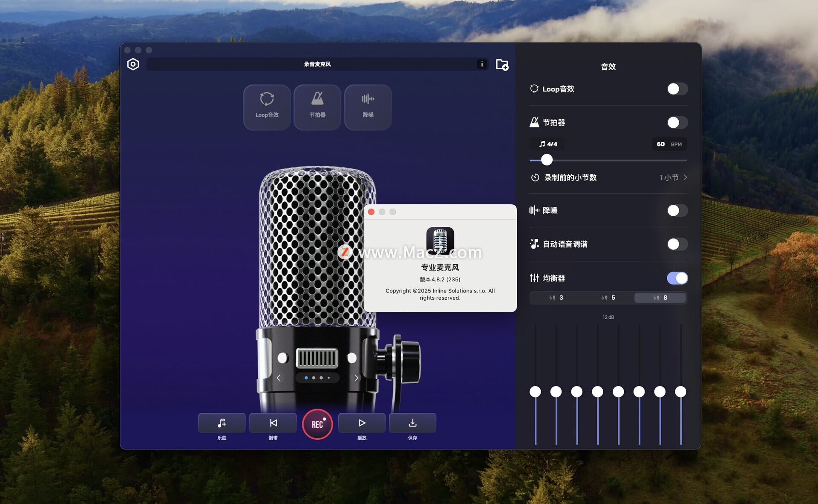Screen dimensions: 818x504
Task: Click the microphone page indicator dots
Action: coord(317,378)
